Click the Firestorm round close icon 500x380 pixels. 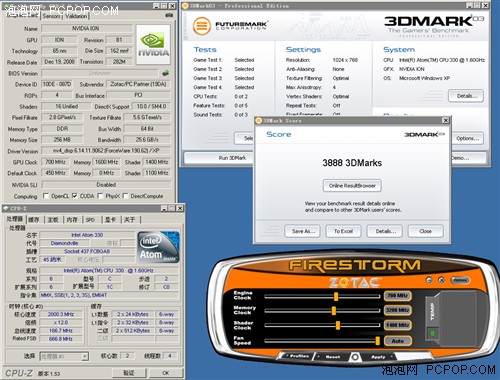442,280
